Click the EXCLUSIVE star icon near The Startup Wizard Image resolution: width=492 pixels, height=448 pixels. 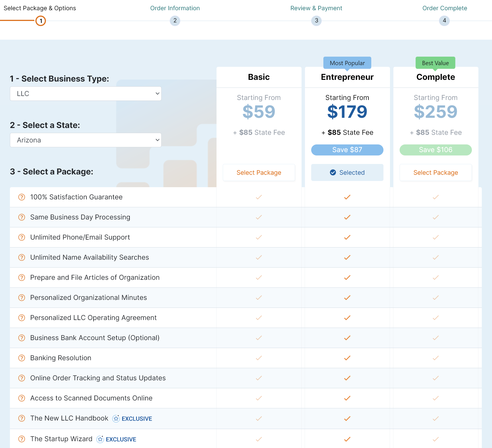click(100, 439)
